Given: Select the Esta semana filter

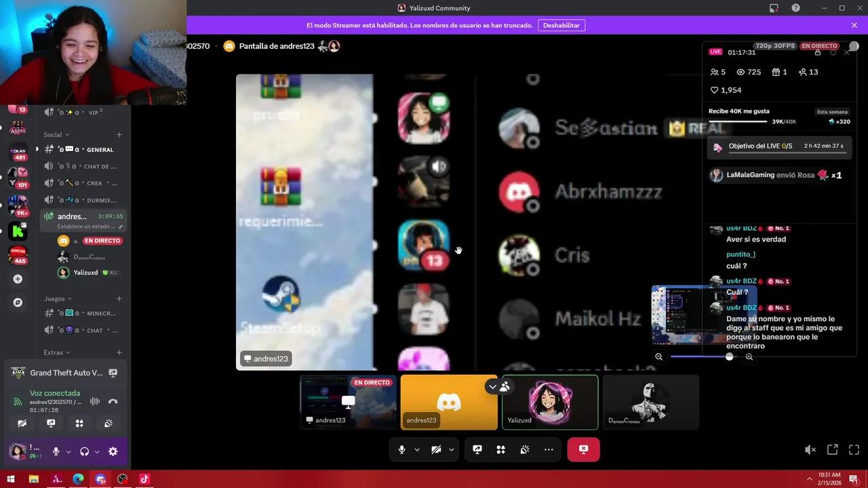Looking at the screenshot, I should tap(832, 112).
